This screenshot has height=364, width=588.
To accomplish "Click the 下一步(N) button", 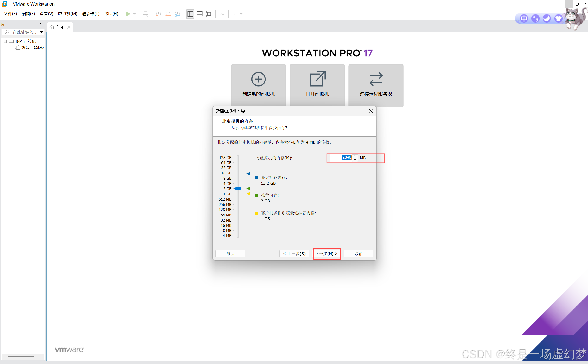I will click(x=327, y=254).
